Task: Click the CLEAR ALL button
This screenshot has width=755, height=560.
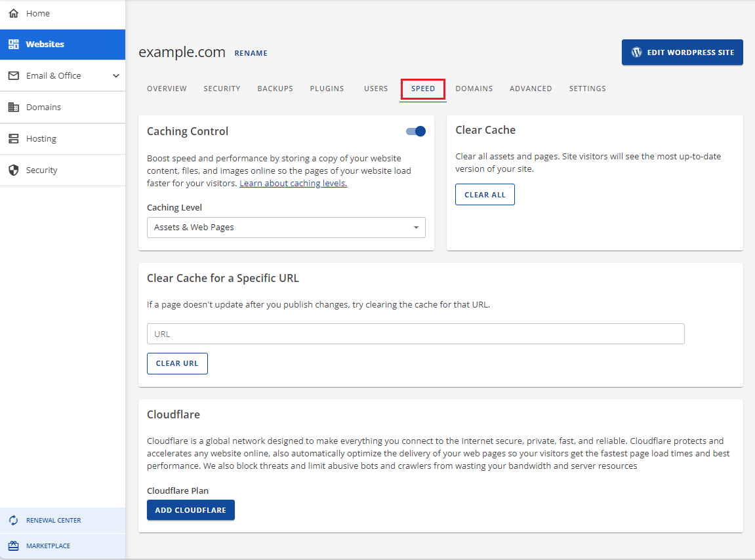Action: click(485, 194)
